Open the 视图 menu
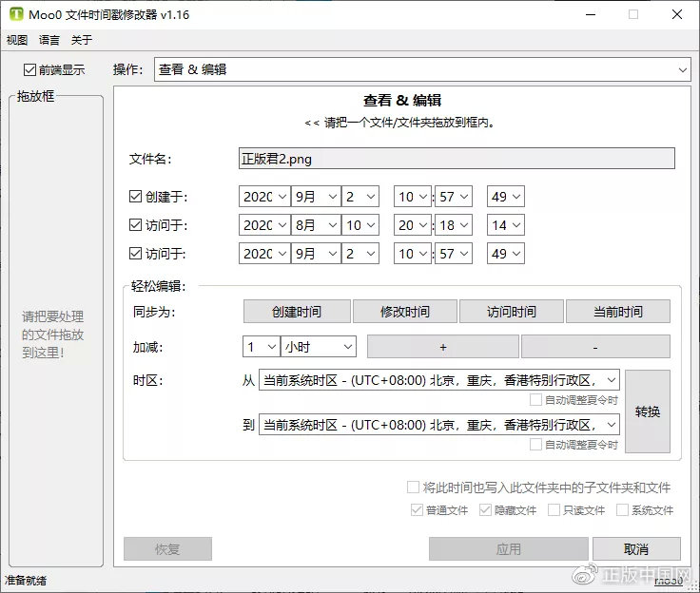700x593 pixels. [17, 40]
